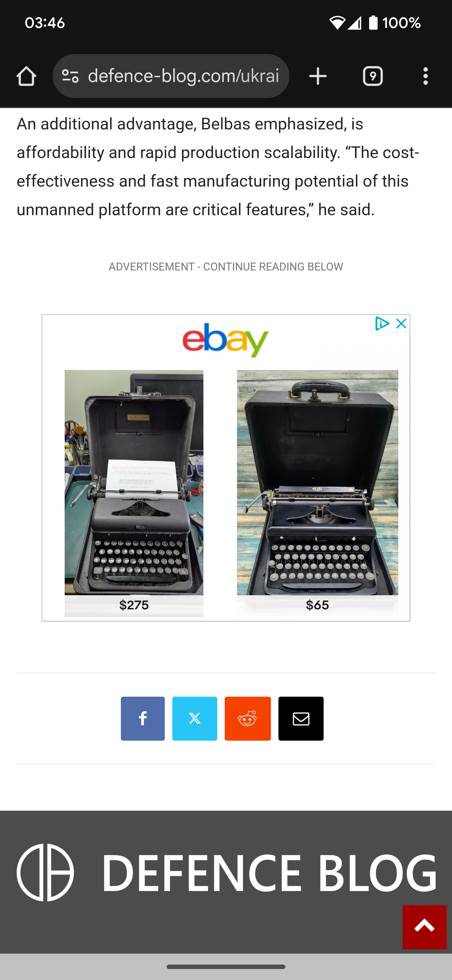Close the eBay advertisement
This screenshot has width=452, height=980.
pos(401,324)
